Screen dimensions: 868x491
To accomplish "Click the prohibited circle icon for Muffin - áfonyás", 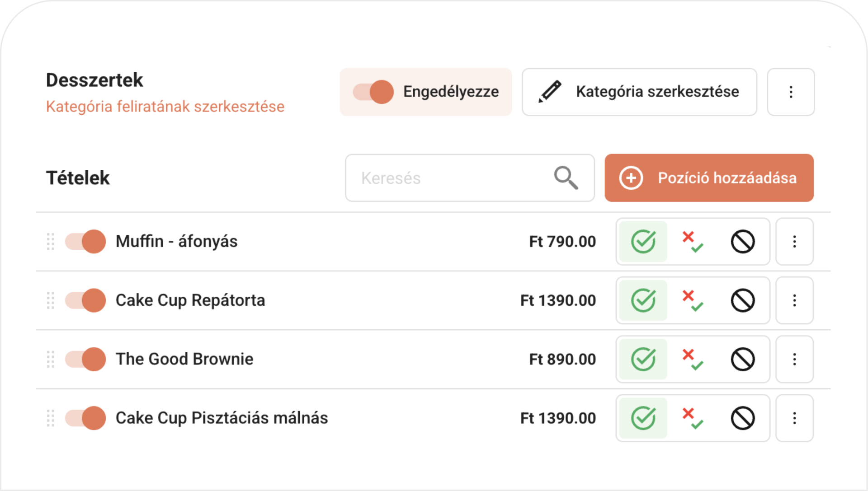I will click(x=742, y=242).
